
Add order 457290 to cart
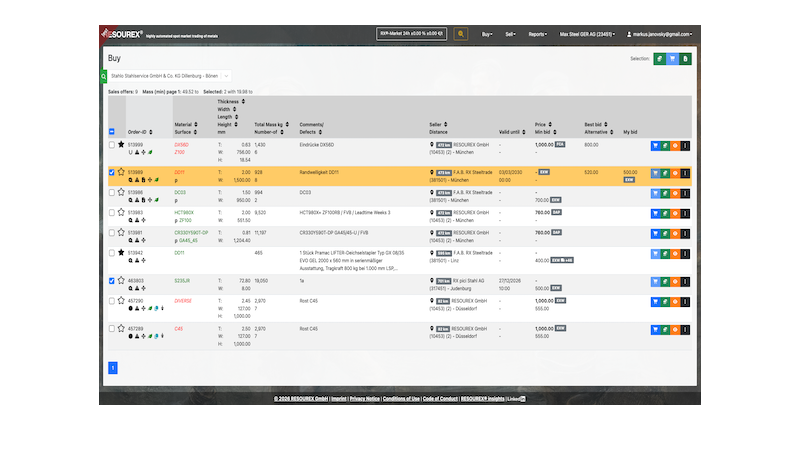pyautogui.click(x=656, y=302)
